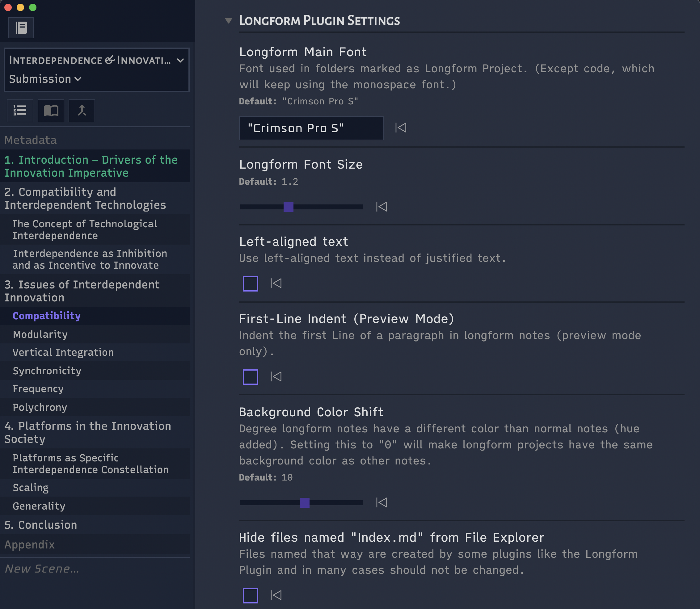700x609 pixels.
Task: Open the Project open-book tab icon
Action: [51, 111]
